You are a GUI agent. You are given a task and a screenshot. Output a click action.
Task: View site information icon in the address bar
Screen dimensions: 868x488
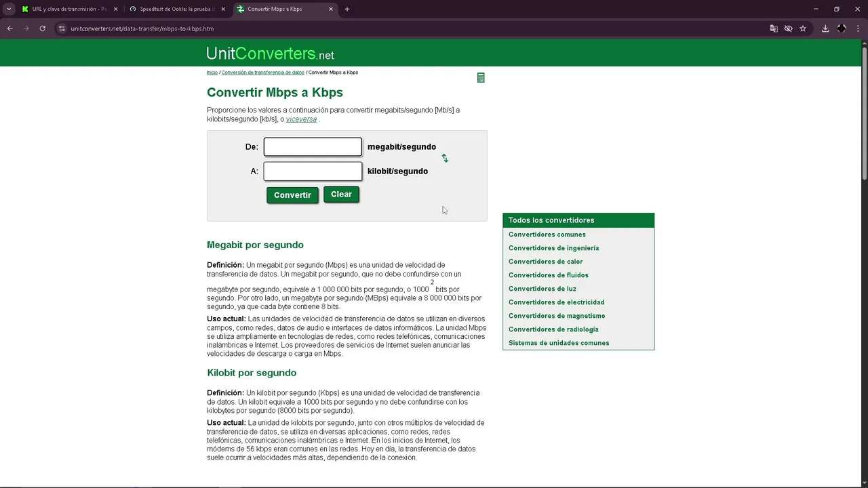click(62, 28)
